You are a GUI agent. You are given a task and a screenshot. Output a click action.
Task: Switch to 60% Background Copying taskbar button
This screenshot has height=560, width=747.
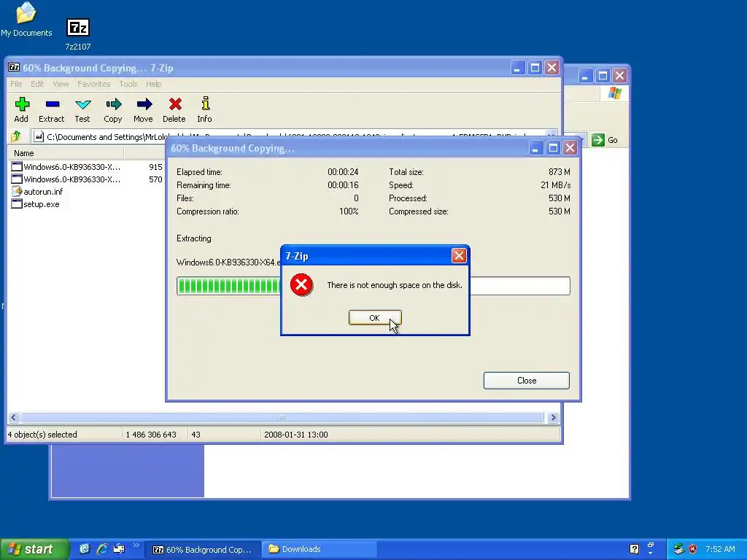(x=203, y=550)
